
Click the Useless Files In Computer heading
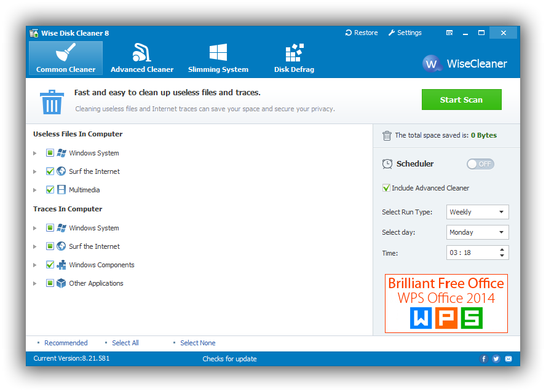click(x=77, y=134)
